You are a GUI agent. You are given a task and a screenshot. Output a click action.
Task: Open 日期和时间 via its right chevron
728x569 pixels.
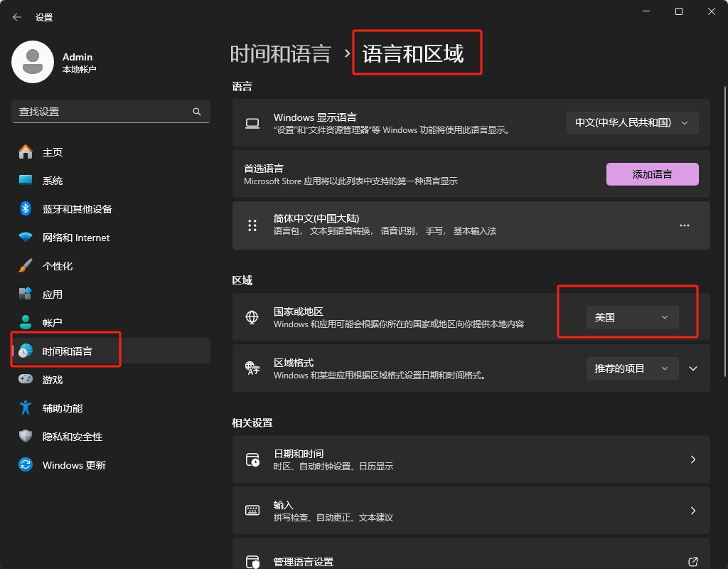tap(692, 459)
